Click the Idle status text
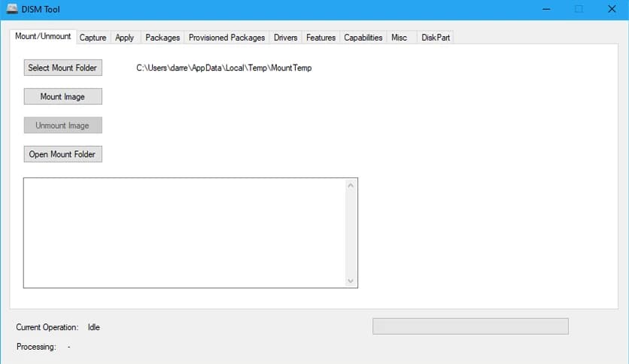Image resolution: width=629 pixels, height=364 pixels. point(94,327)
